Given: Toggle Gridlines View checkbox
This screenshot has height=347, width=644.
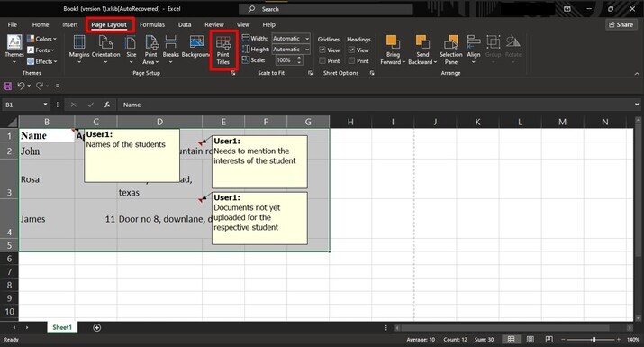Looking at the screenshot, I should [322, 50].
